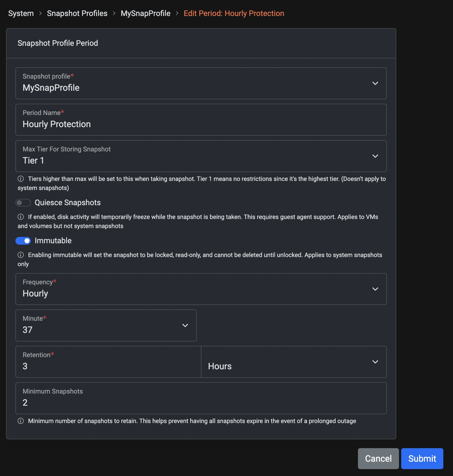Viewport: 453px width, 476px height.
Task: Click the info icon about minimum snapshot retention
Action: [x=21, y=421]
